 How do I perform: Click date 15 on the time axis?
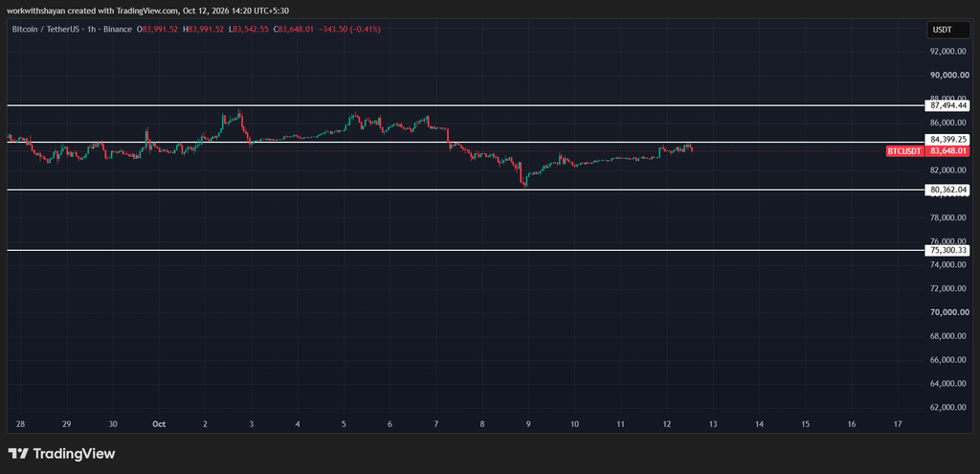coord(805,424)
